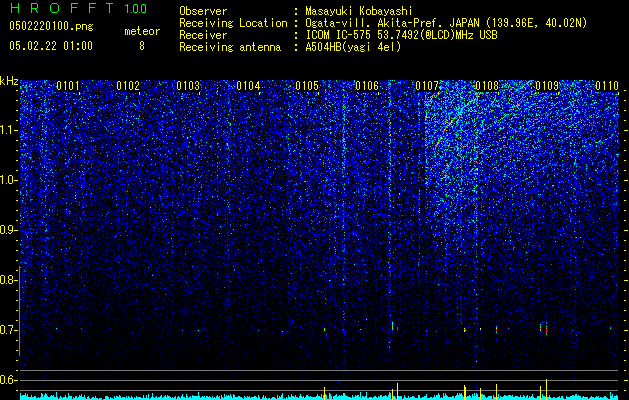Click the date stamp 05.02.22 01:00
Viewport: 629px width, 400px height.
[x=51, y=46]
